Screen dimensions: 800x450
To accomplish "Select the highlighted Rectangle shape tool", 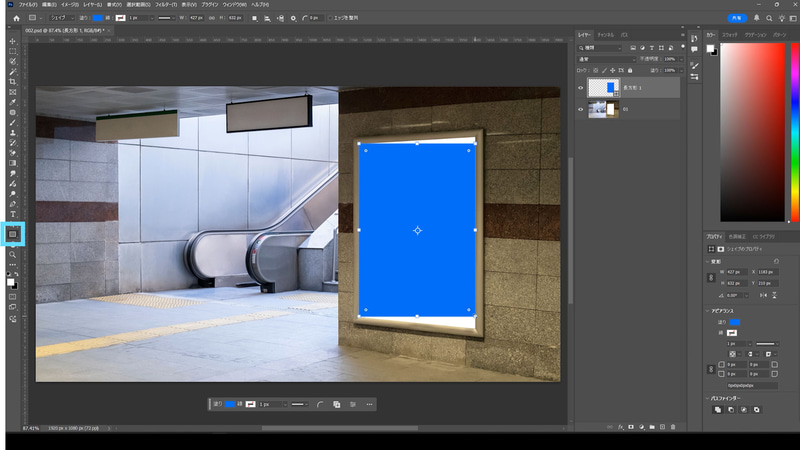I will [13, 234].
